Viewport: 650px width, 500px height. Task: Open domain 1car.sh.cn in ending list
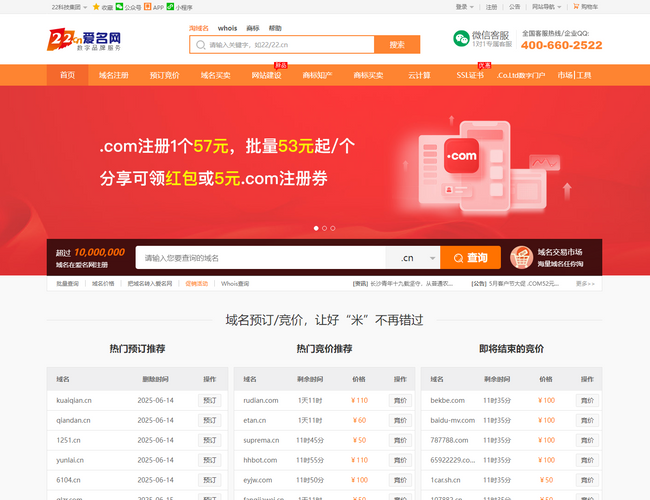445,480
